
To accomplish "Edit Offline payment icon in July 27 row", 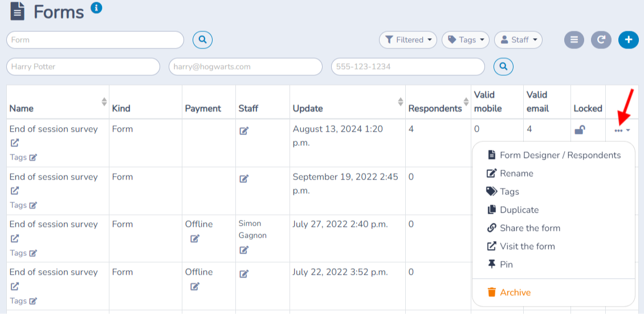I will coord(195,238).
